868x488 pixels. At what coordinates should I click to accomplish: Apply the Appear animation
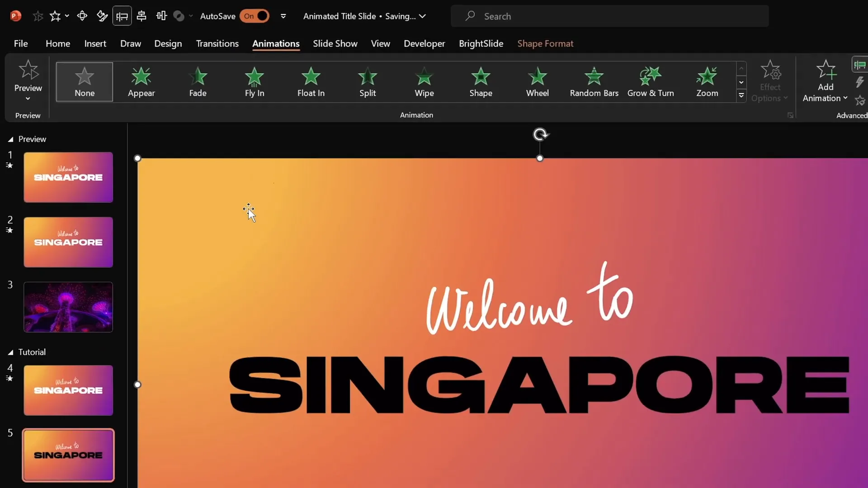(x=141, y=82)
